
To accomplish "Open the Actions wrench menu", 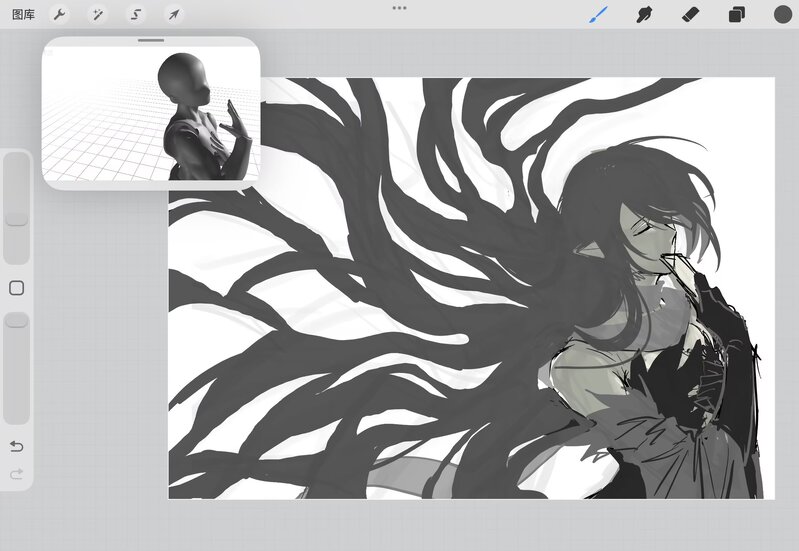I will (60, 14).
